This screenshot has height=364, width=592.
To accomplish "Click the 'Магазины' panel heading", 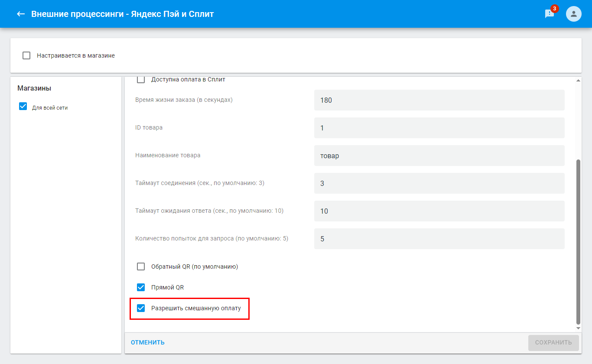I will click(x=34, y=88).
